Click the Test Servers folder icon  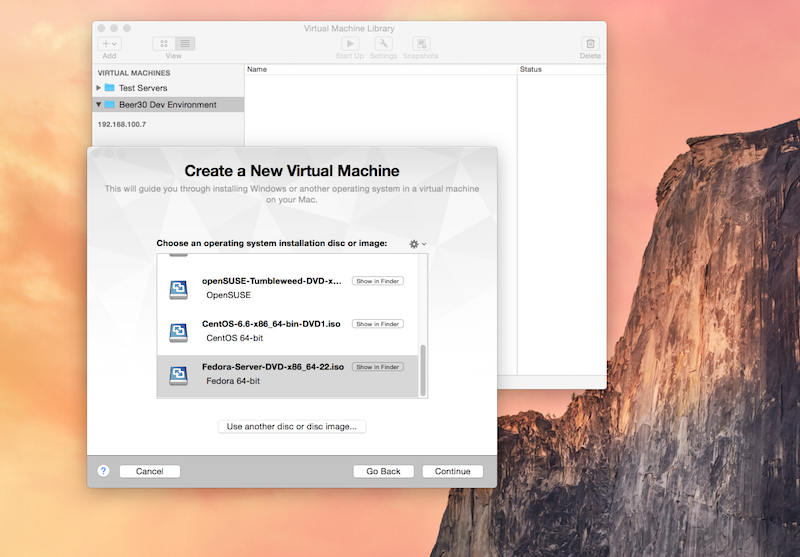click(x=109, y=88)
